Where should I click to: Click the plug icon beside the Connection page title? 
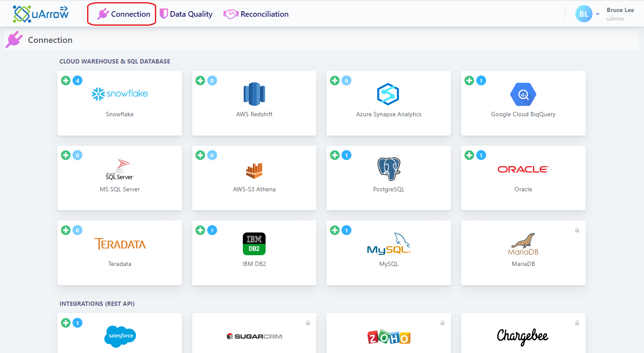point(14,39)
